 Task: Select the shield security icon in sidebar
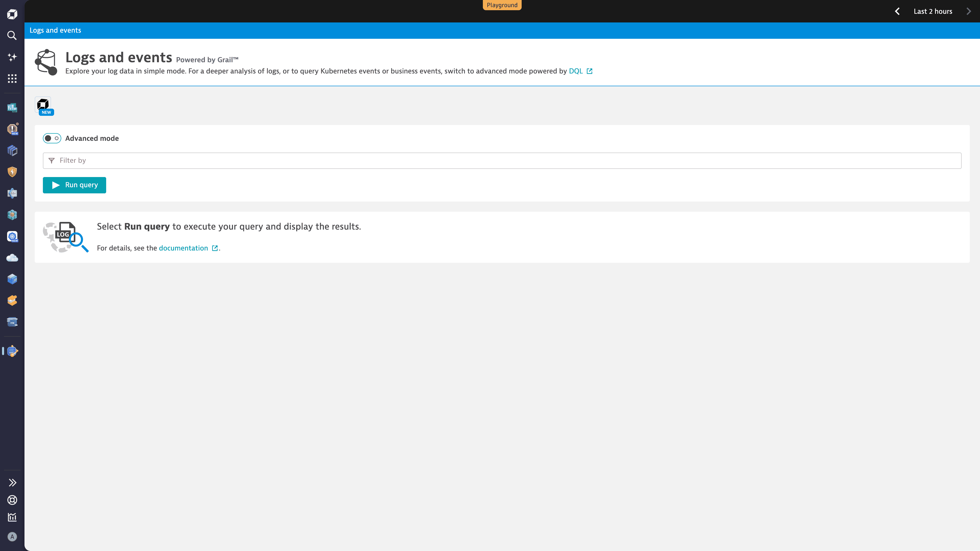point(12,171)
